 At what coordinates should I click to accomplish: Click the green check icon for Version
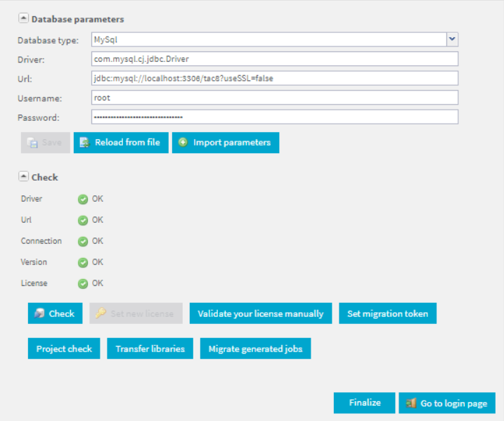point(83,263)
